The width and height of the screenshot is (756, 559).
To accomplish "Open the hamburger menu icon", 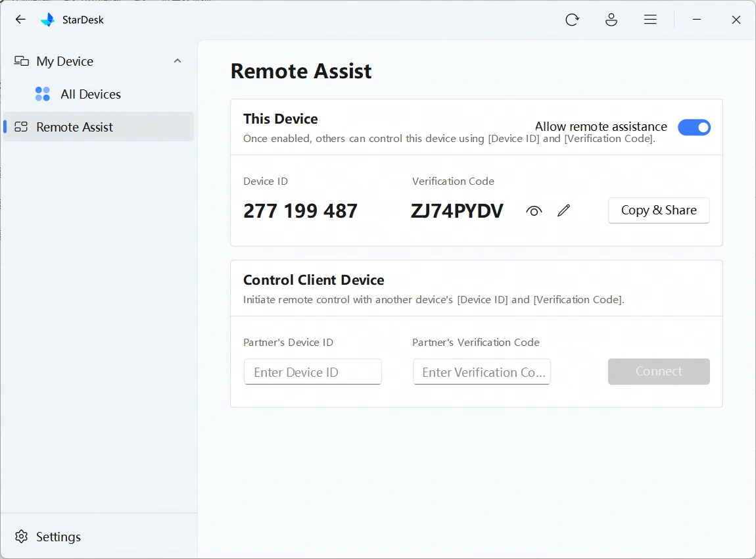I will [x=650, y=20].
